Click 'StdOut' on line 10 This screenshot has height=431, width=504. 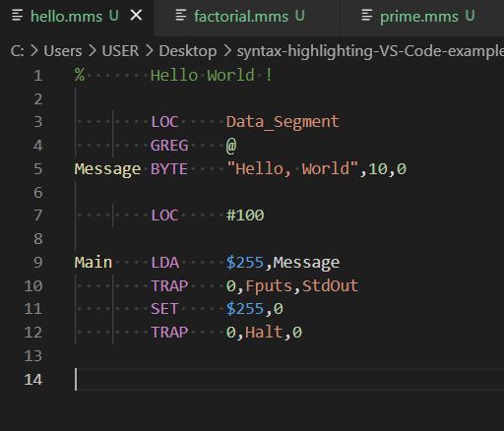pos(330,285)
